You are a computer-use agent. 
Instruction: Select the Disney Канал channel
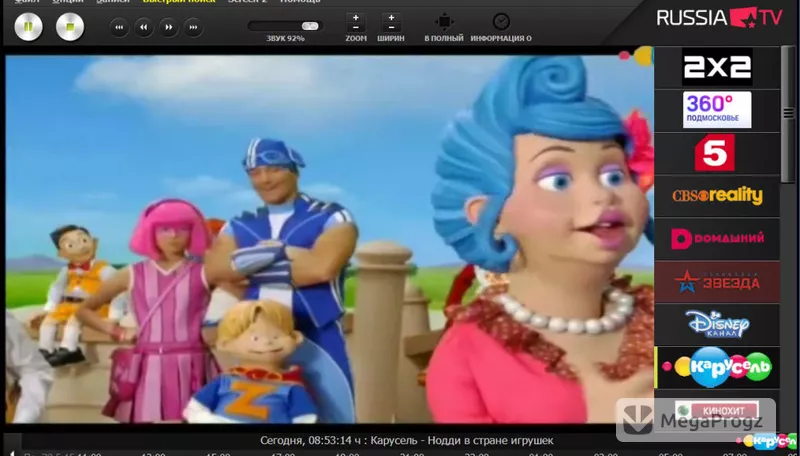coord(717,324)
